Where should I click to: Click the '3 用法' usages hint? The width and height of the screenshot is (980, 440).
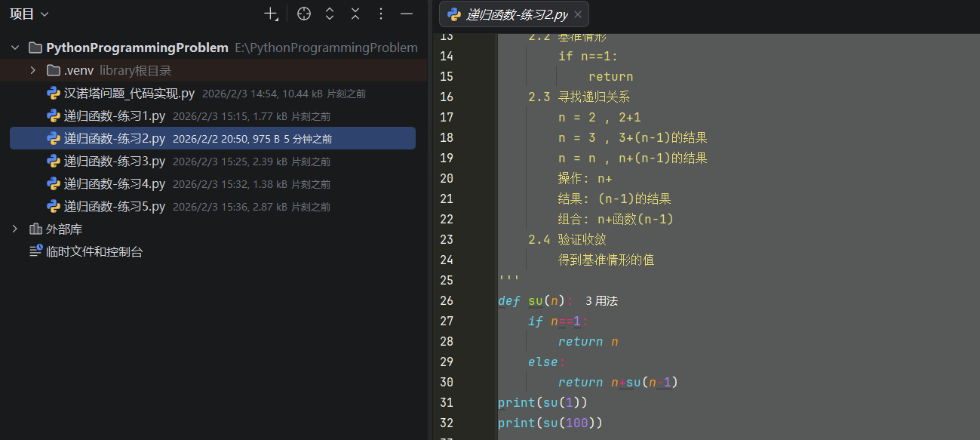point(602,300)
